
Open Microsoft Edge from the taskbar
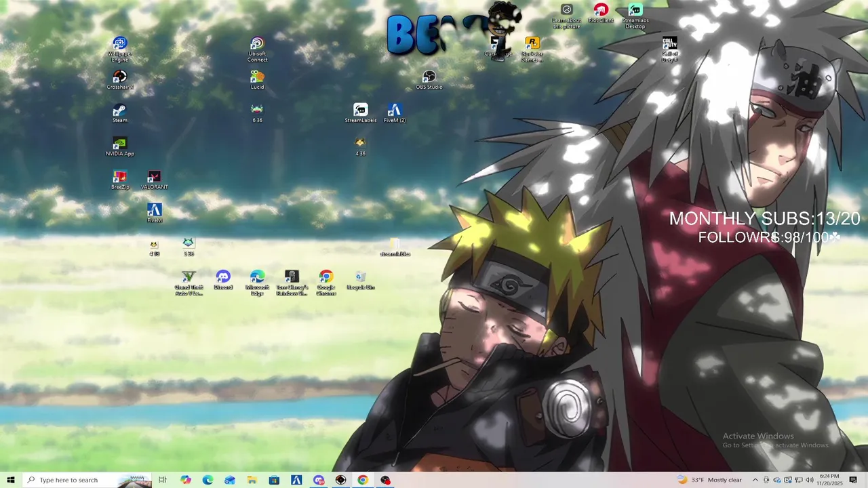tap(208, 480)
